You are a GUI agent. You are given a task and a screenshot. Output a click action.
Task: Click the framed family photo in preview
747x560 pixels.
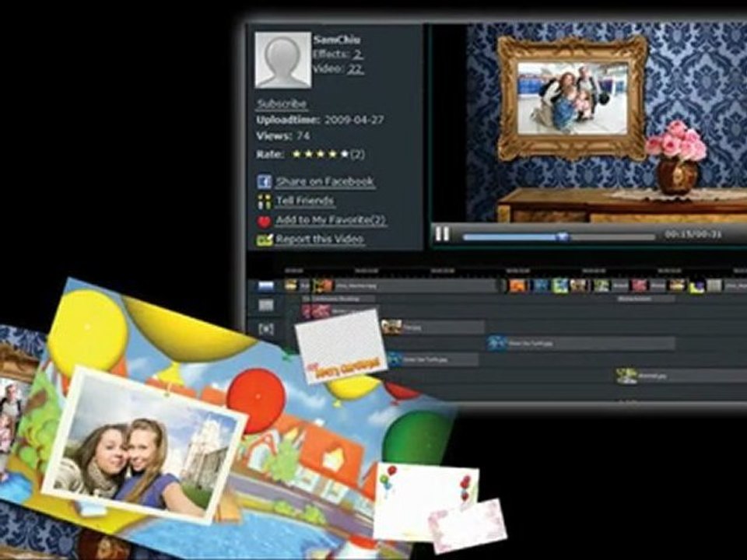pyautogui.click(x=572, y=98)
